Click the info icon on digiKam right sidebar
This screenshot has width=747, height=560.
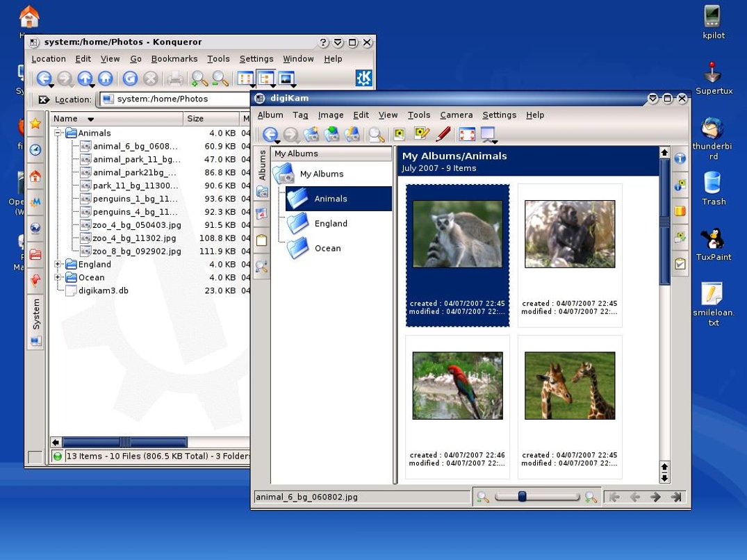[680, 158]
